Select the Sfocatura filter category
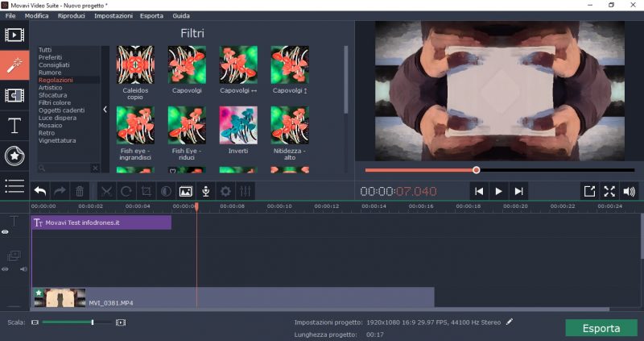This screenshot has width=644, height=341. pos(52,95)
